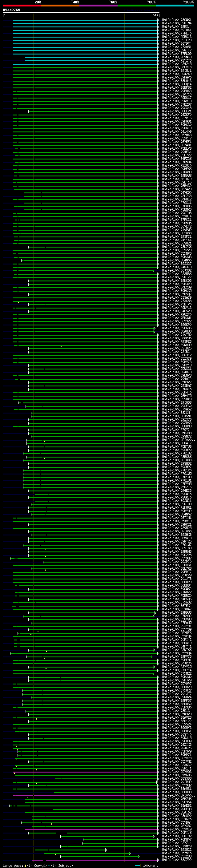
Task: Open hit UniRef100_P15686
Action: pyautogui.click(x=177, y=775)
